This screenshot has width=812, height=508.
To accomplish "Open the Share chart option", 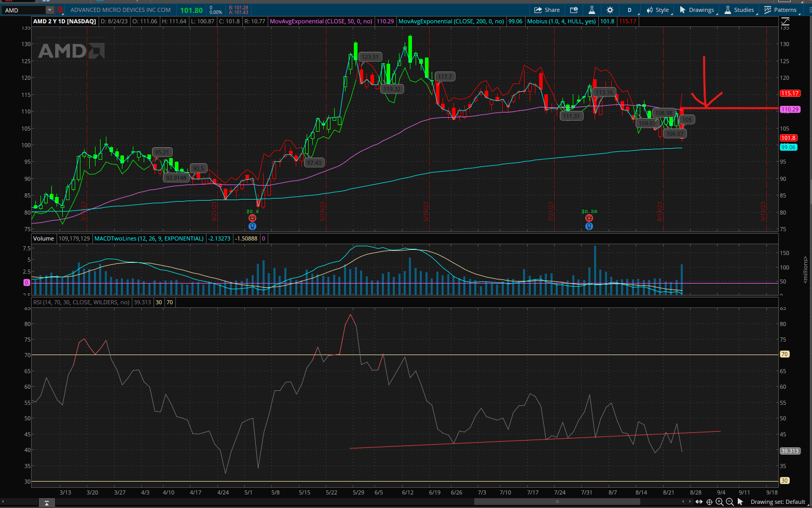I will coord(547,10).
